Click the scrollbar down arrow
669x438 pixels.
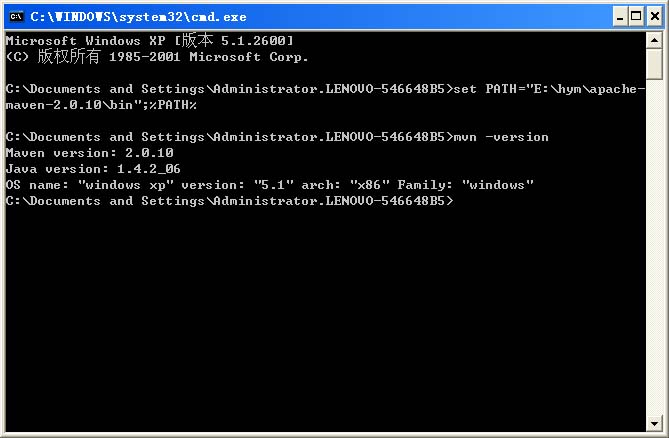click(x=654, y=423)
